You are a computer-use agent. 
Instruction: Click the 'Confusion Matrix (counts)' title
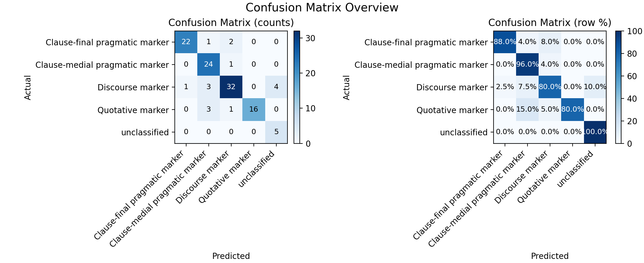coord(231,23)
